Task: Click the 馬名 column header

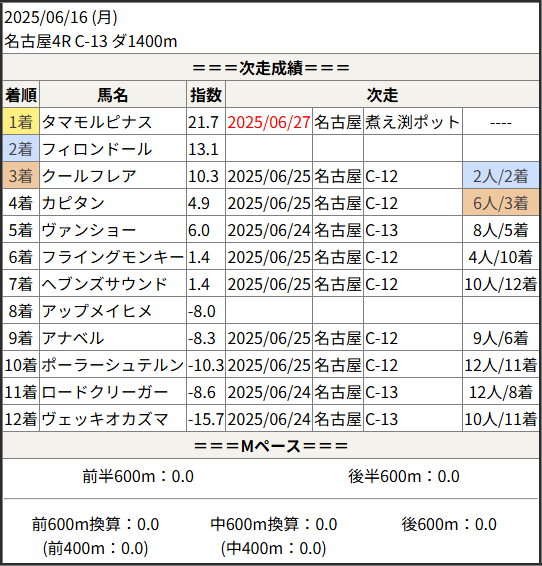Action: point(113,95)
